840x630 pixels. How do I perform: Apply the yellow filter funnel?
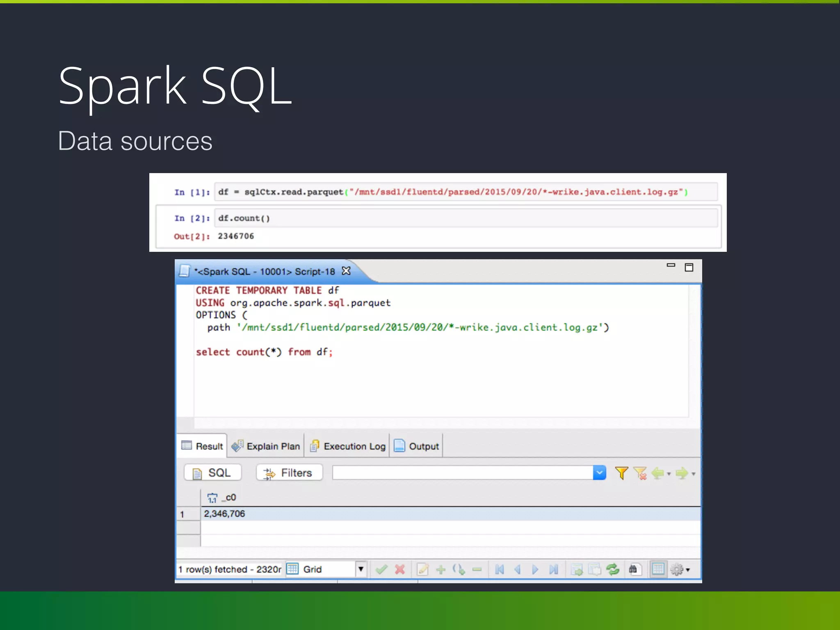[x=621, y=473]
